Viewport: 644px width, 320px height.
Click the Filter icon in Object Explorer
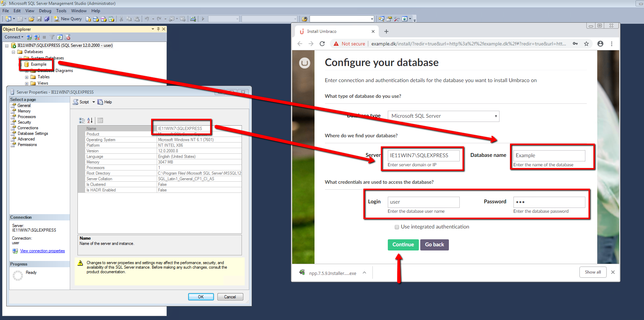(x=52, y=37)
